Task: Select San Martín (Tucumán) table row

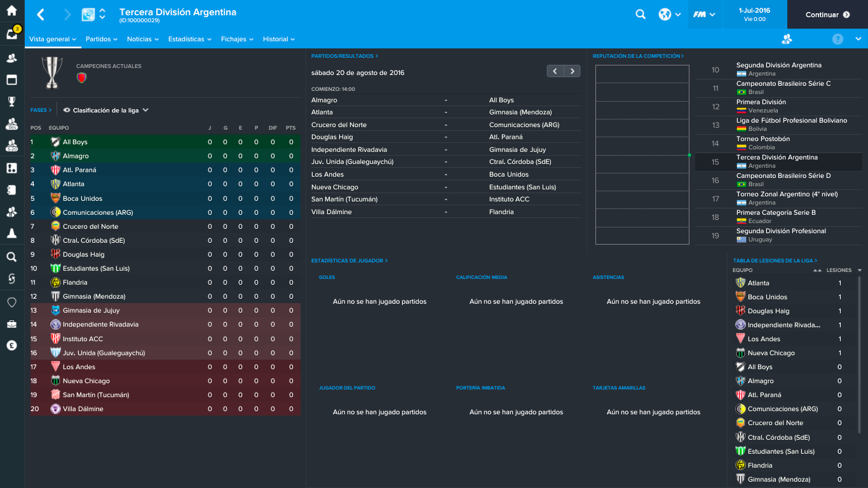Action: pyautogui.click(x=165, y=395)
